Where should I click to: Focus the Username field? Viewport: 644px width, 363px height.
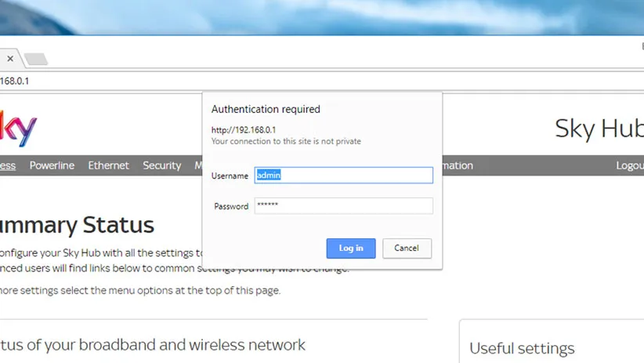click(343, 176)
